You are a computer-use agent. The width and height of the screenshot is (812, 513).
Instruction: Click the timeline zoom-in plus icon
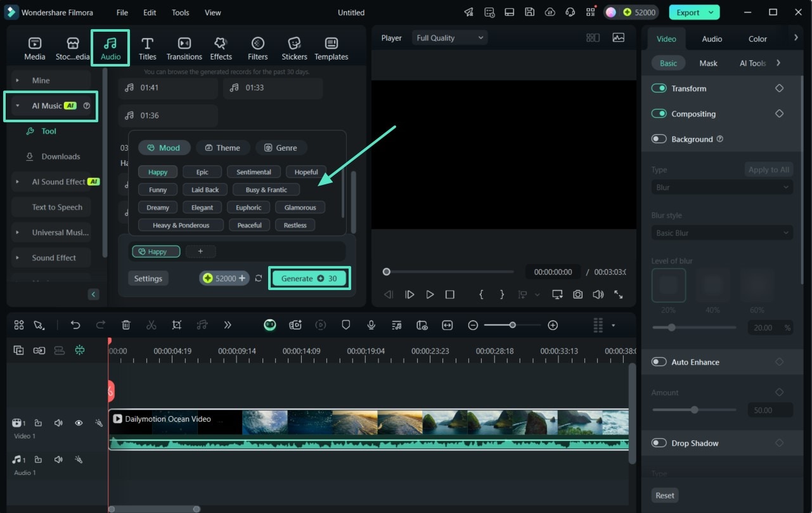click(x=553, y=325)
